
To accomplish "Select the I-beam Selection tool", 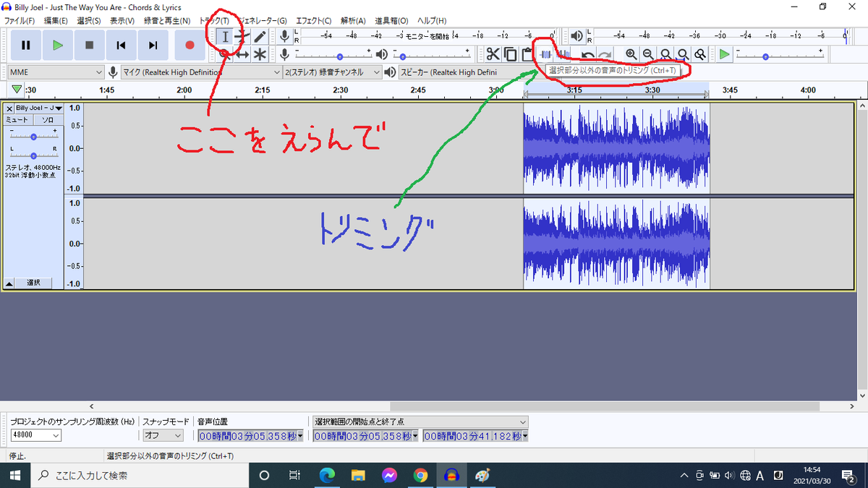I will point(226,36).
